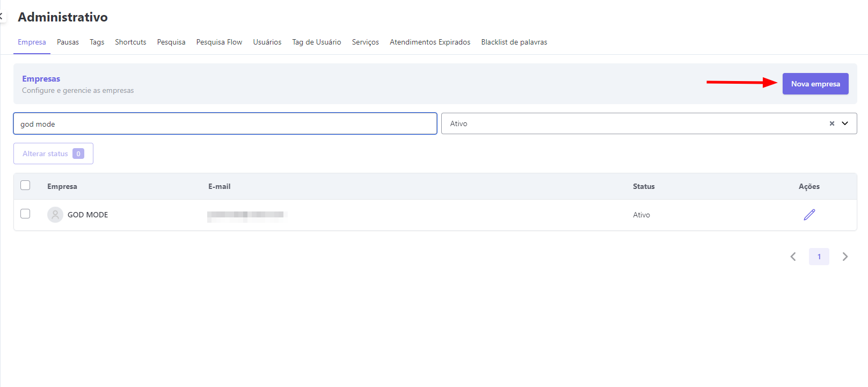Open Atendimentos Expirados tab
Viewport: 868px width, 387px height.
pyautogui.click(x=430, y=42)
